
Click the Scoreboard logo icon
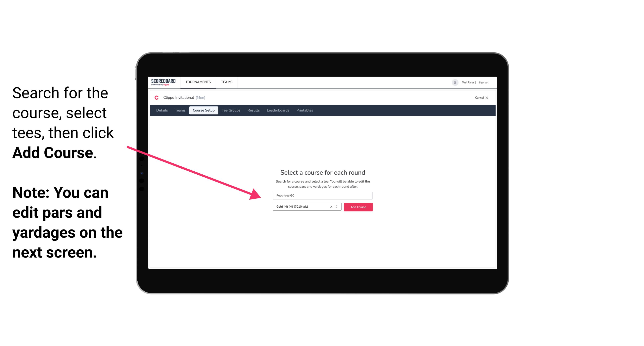point(164,82)
